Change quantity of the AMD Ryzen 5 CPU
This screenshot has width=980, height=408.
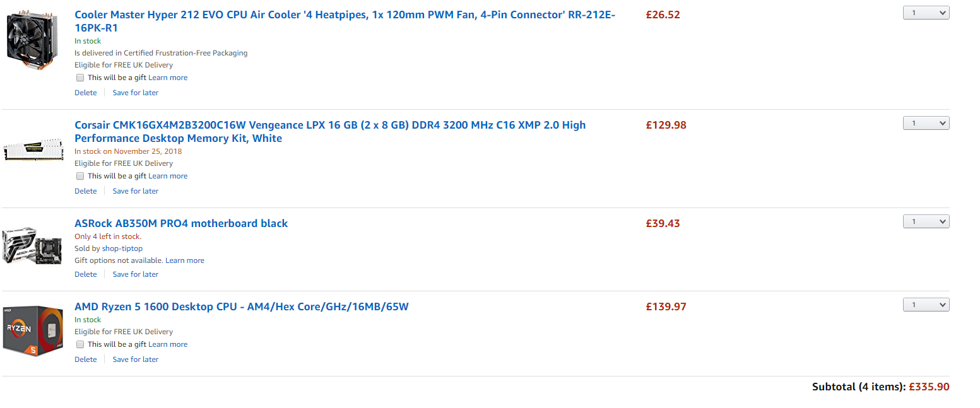926,305
